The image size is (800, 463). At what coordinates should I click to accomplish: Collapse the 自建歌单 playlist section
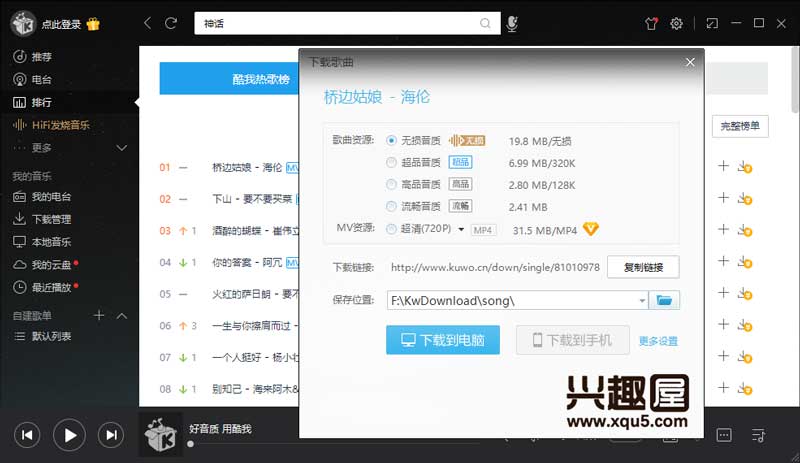pyautogui.click(x=121, y=316)
